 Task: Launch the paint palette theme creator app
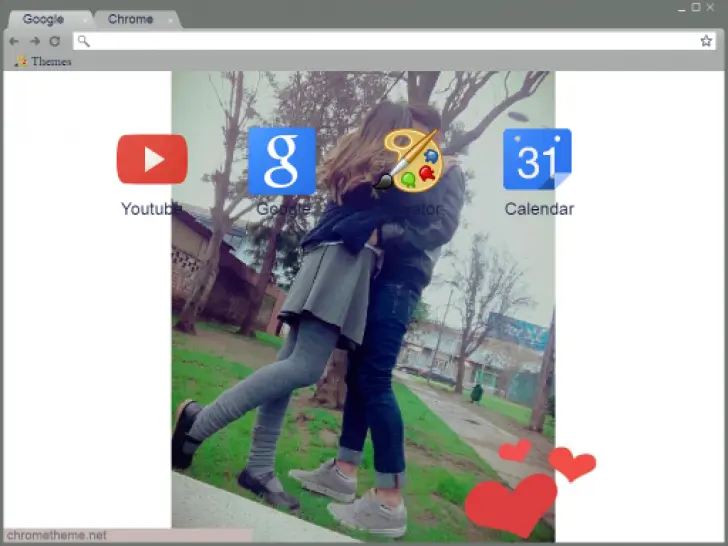coord(409,160)
